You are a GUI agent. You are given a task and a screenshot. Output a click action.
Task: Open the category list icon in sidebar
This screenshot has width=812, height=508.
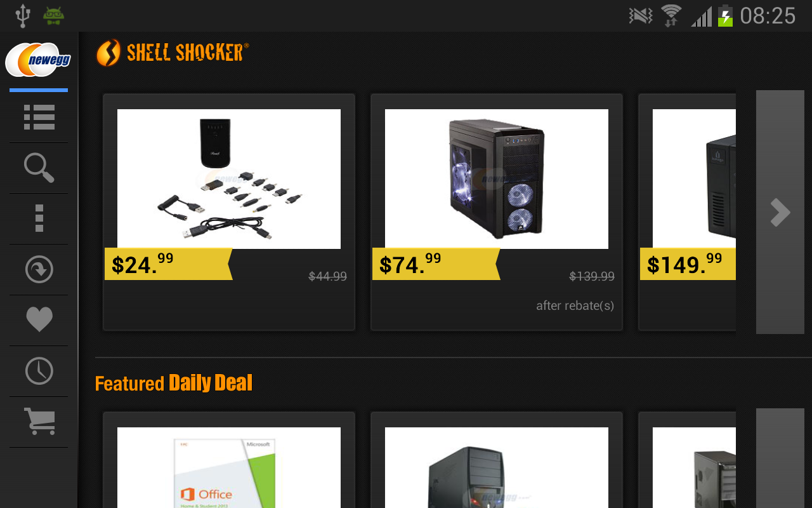point(39,117)
